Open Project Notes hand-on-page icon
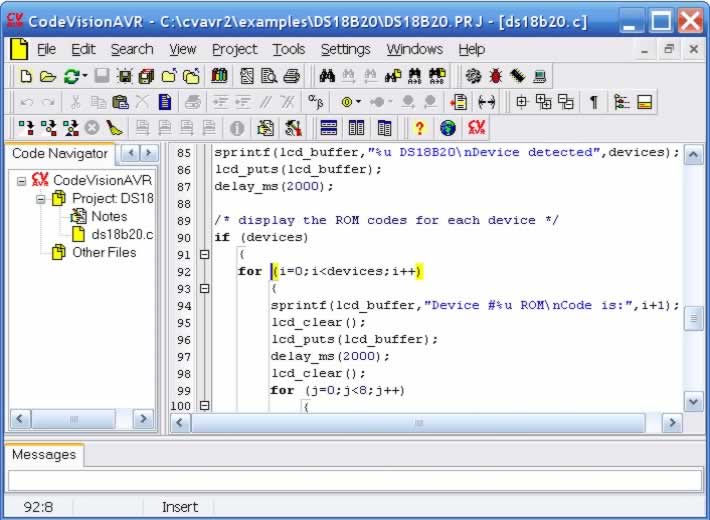The image size is (710, 520). (265, 128)
